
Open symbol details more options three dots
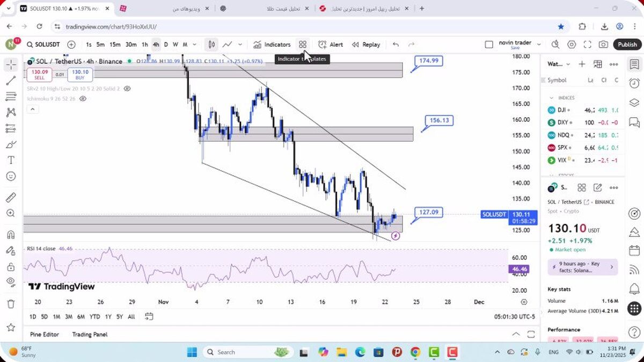tap(613, 187)
